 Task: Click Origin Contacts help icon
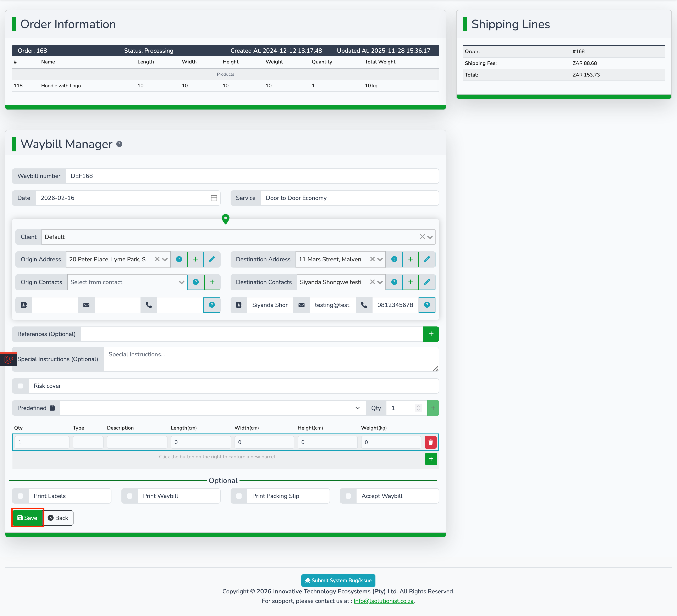click(196, 282)
